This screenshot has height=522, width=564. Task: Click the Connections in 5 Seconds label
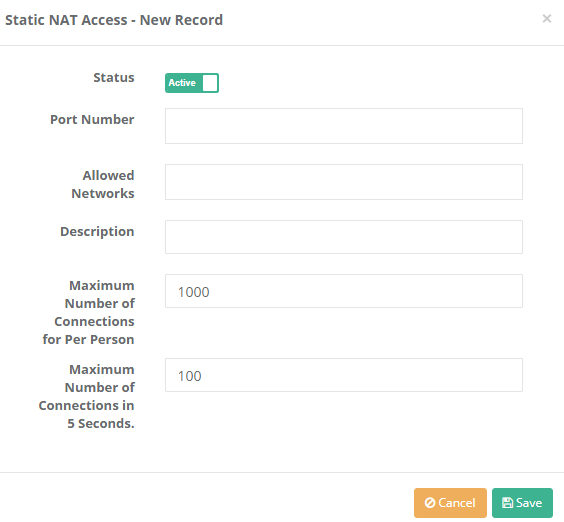pyautogui.click(x=86, y=396)
